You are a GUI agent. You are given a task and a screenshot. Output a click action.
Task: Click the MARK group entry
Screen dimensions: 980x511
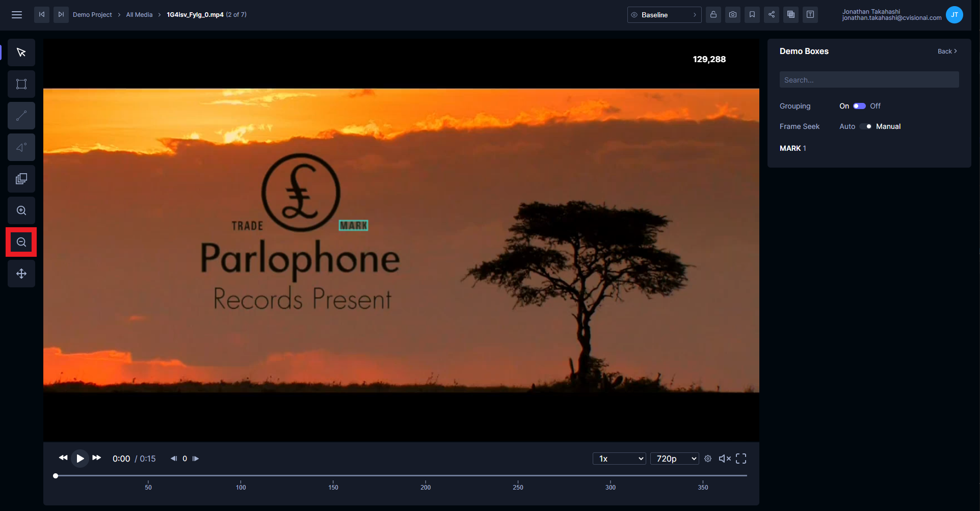[x=793, y=148]
